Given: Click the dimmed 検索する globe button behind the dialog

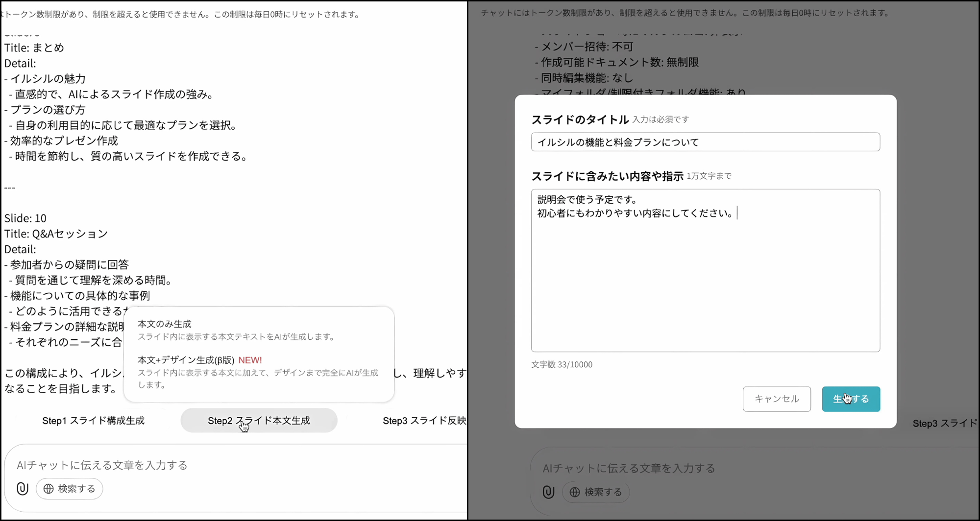Looking at the screenshot, I should tap(596, 492).
